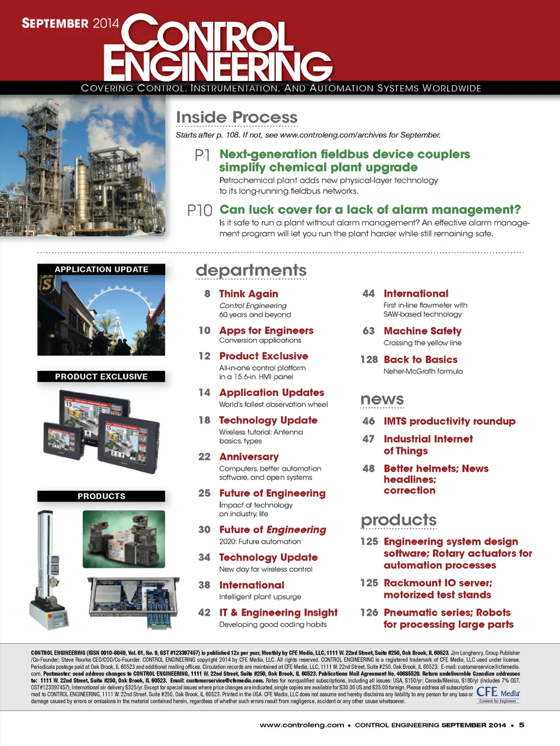Click the Products black banner label
Viewport: 560px width, 746px height.
click(101, 496)
